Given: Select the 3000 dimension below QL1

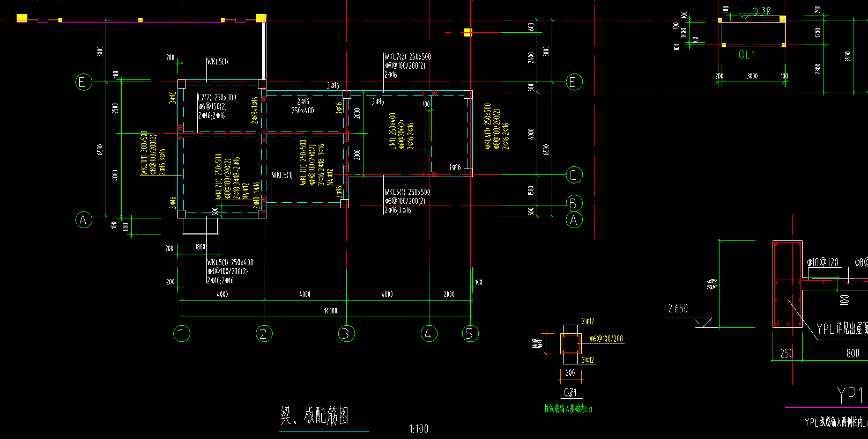Looking at the screenshot, I should (752, 76).
